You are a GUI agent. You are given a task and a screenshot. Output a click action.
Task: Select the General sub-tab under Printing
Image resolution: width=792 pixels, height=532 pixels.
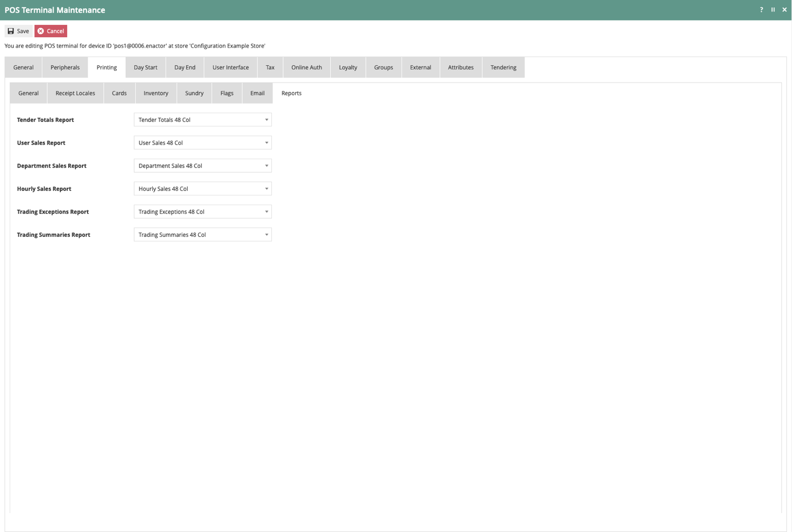click(x=28, y=93)
